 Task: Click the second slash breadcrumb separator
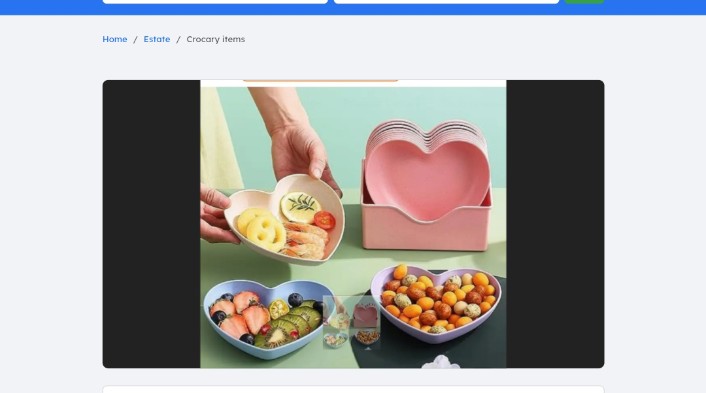[x=178, y=40]
